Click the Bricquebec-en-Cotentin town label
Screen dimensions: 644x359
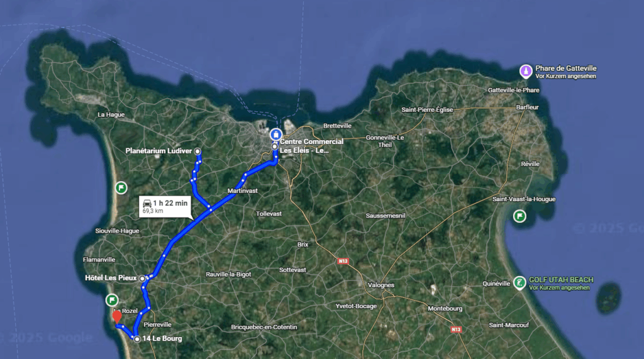[x=264, y=327]
